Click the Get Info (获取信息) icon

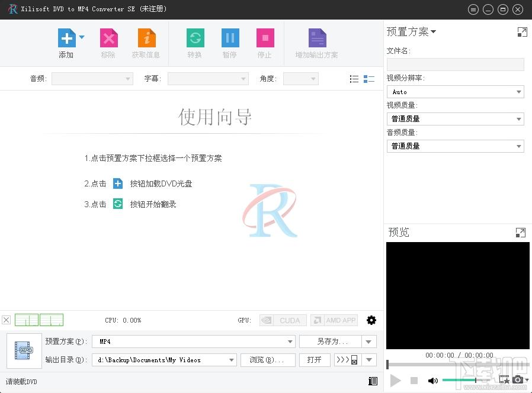coord(146,38)
